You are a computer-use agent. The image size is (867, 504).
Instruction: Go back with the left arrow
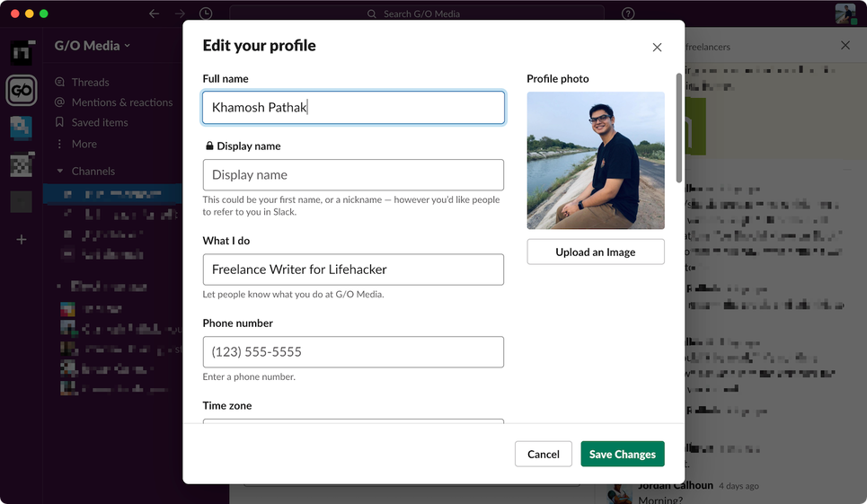coord(155,13)
